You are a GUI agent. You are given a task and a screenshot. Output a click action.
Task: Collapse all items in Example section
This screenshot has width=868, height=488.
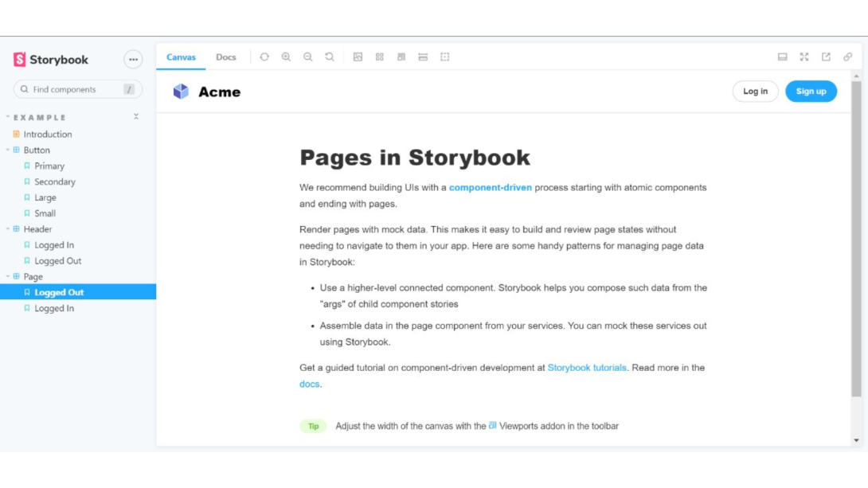coord(136,117)
